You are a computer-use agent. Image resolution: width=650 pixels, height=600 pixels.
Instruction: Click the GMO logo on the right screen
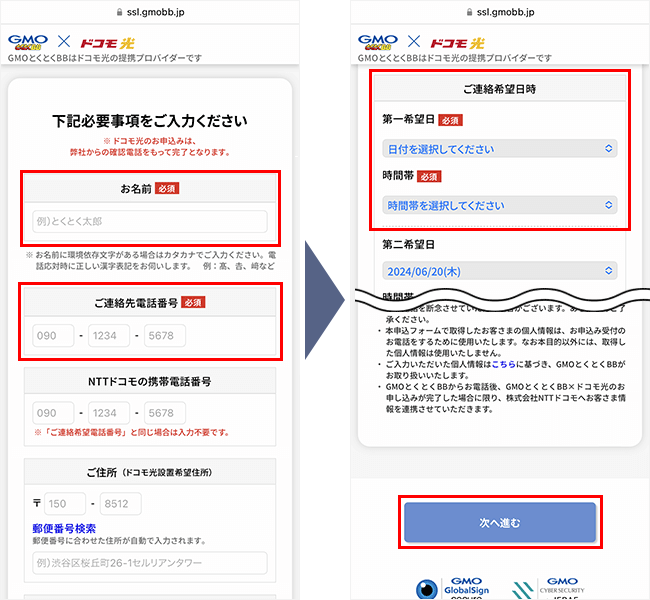pos(377,42)
